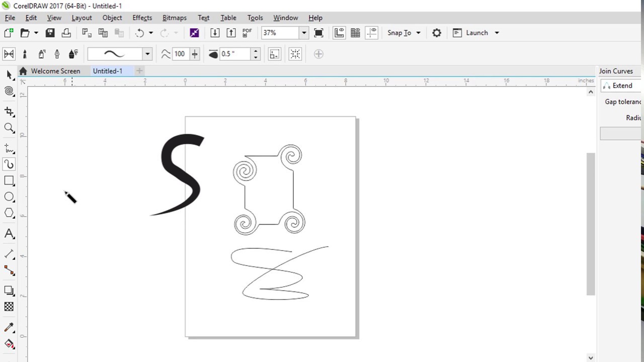
Task: Click the Full-screen preview icon
Action: pyautogui.click(x=318, y=33)
